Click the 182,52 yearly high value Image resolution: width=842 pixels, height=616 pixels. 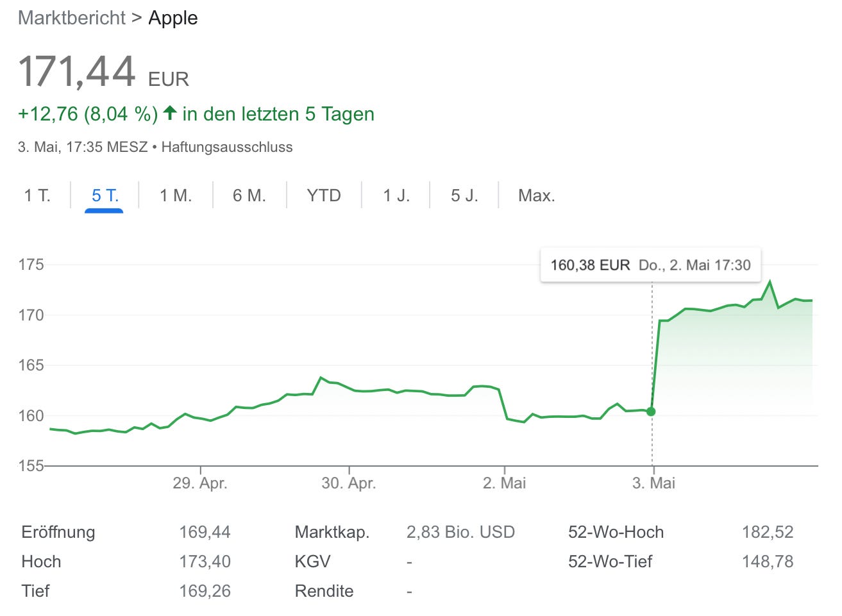[x=768, y=532]
